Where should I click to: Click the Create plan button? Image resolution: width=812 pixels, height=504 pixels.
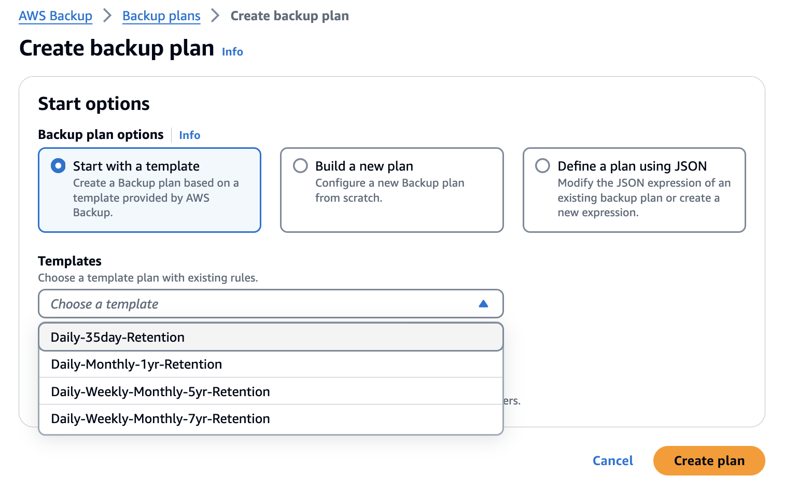point(709,460)
